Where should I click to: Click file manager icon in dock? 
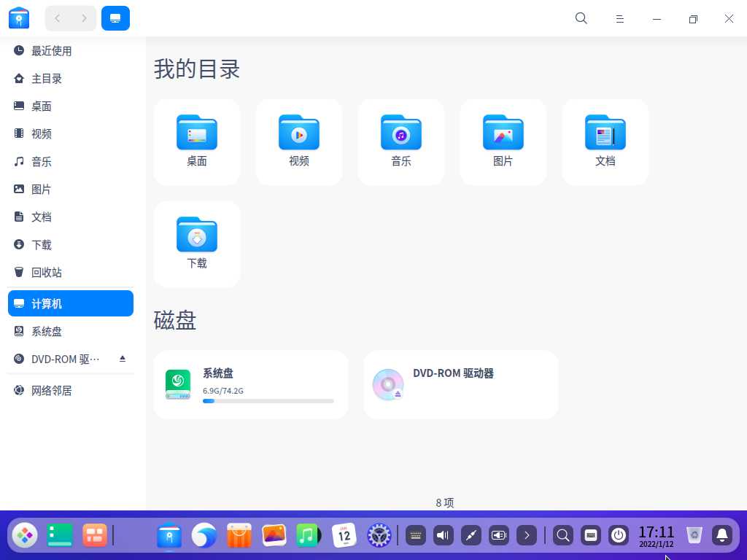[x=169, y=535]
